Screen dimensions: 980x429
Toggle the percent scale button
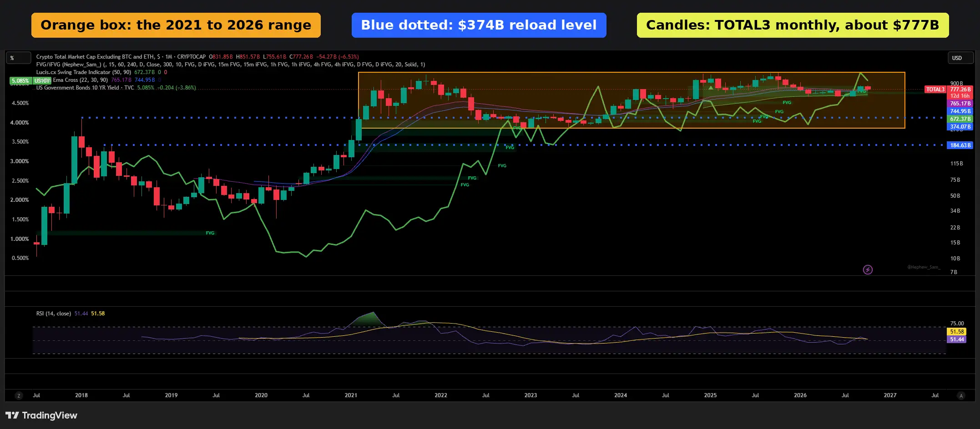[18, 58]
